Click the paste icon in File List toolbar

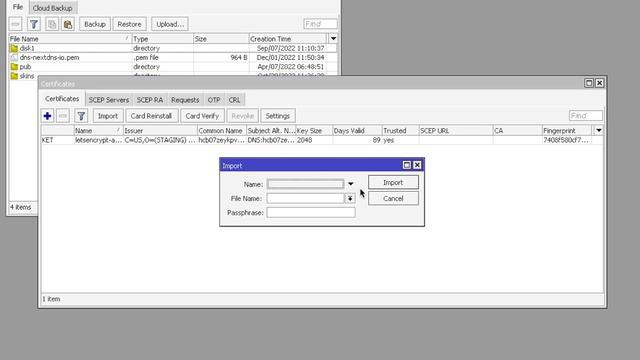click(x=68, y=24)
